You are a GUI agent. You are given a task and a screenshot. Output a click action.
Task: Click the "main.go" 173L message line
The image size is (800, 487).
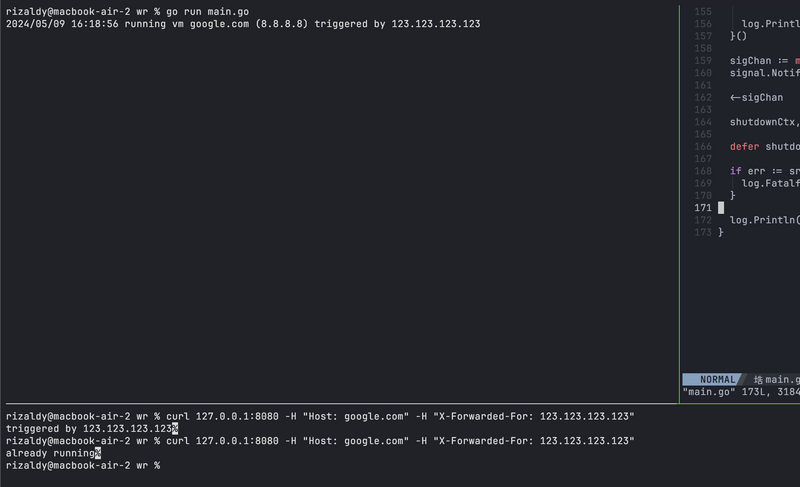[x=741, y=392]
